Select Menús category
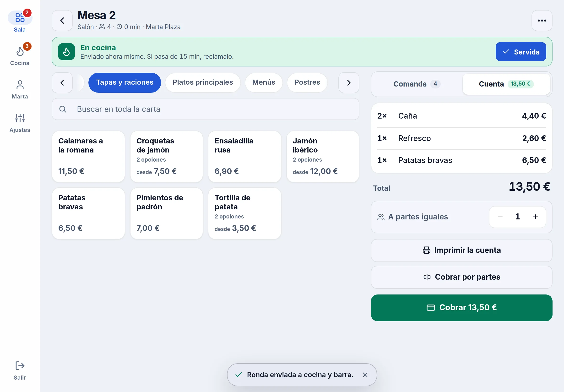564x392 pixels. tap(263, 82)
